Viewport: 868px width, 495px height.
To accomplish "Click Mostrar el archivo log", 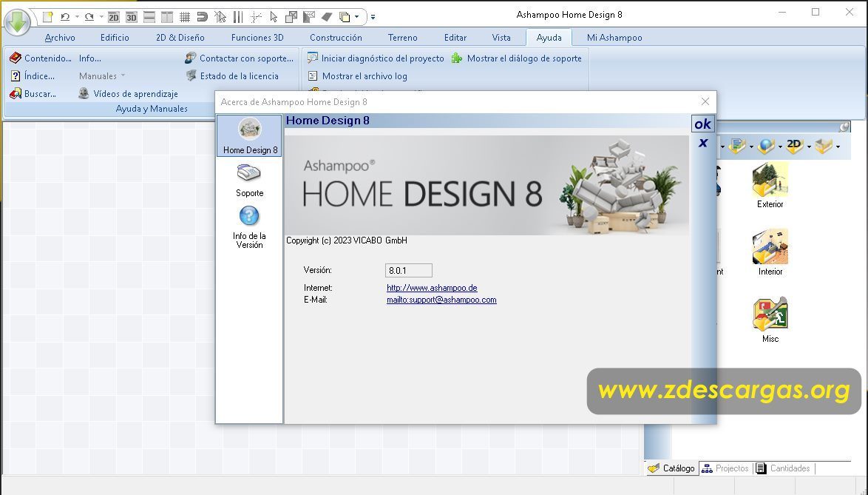I will (358, 76).
